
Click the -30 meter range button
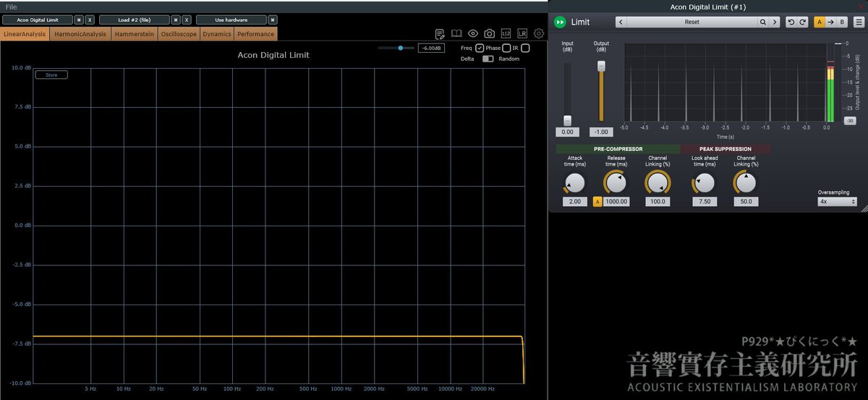[850, 121]
